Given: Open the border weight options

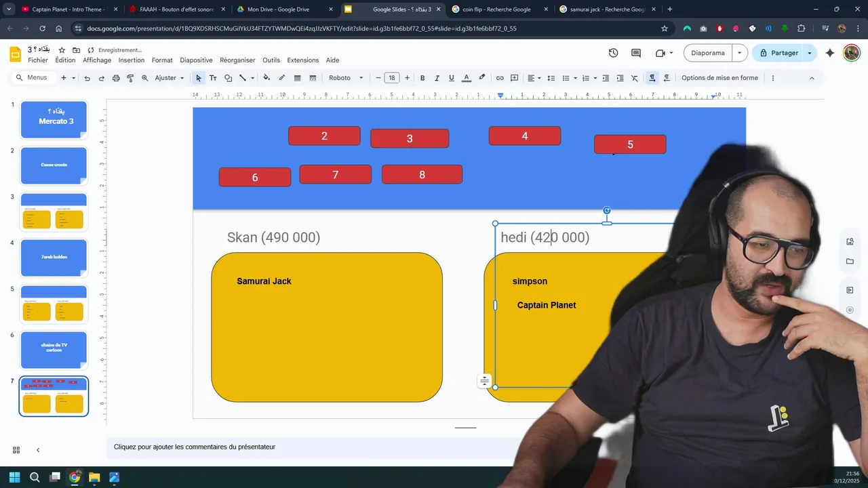Looking at the screenshot, I should [297, 78].
